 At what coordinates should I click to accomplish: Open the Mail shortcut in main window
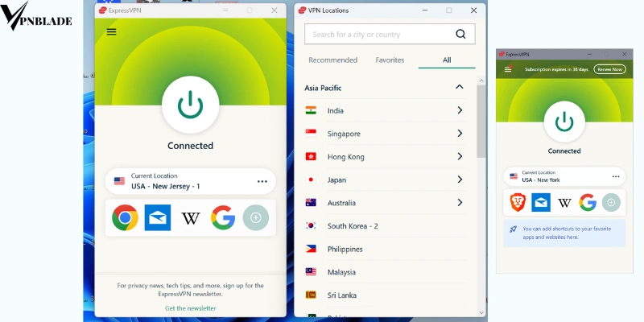pos(158,217)
